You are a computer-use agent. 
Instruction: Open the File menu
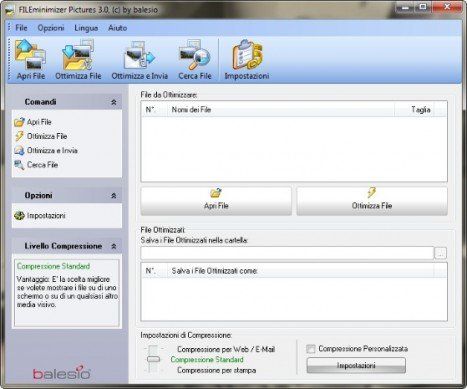(21, 28)
